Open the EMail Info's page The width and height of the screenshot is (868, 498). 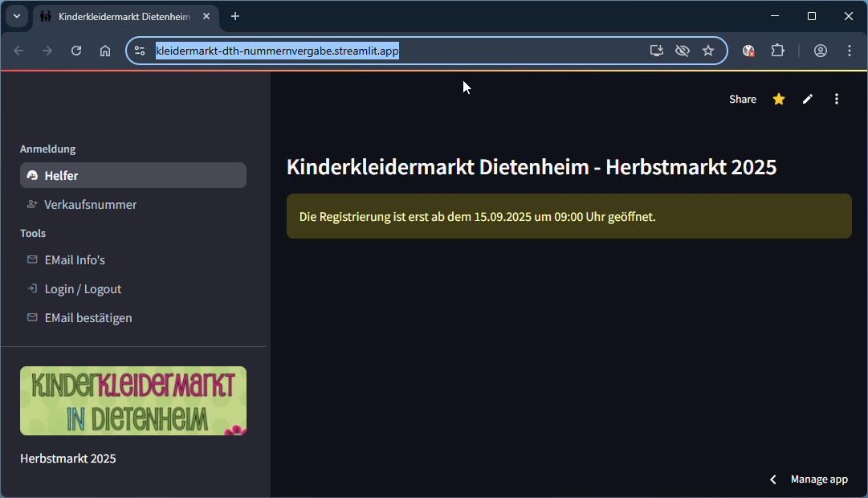click(75, 260)
